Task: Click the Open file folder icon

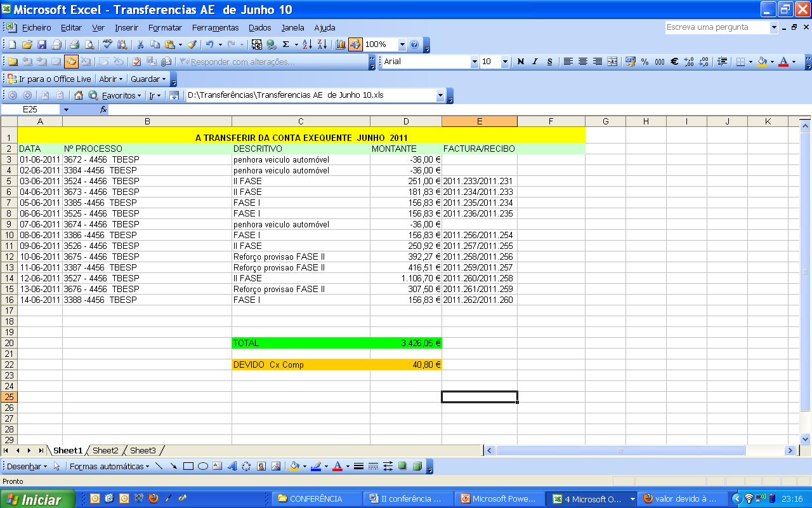Action: click(x=27, y=44)
